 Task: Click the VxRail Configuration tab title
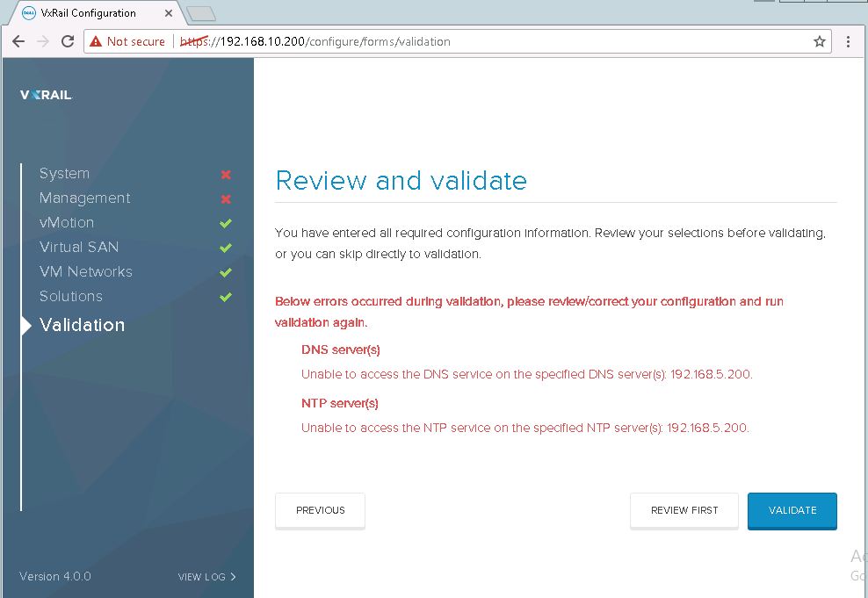[x=88, y=13]
